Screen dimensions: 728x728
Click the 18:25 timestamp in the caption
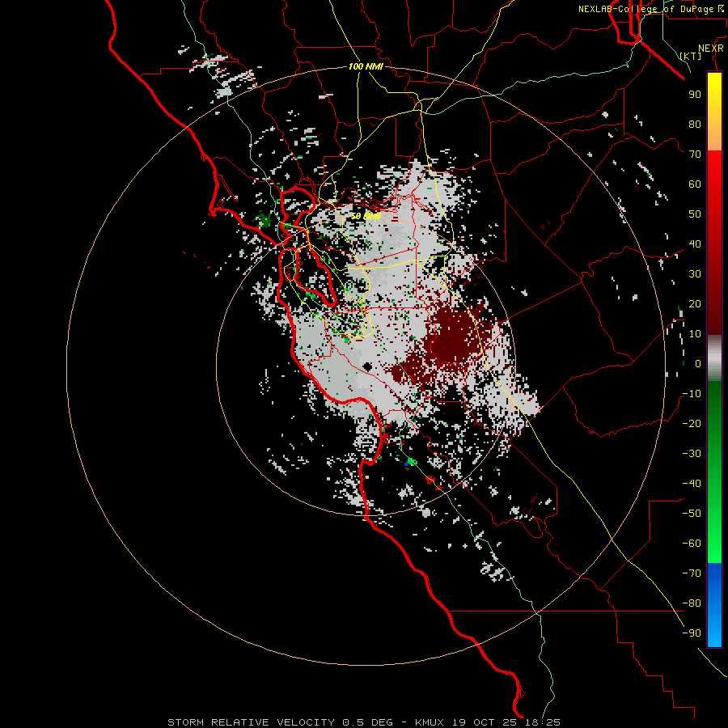pyautogui.click(x=543, y=722)
